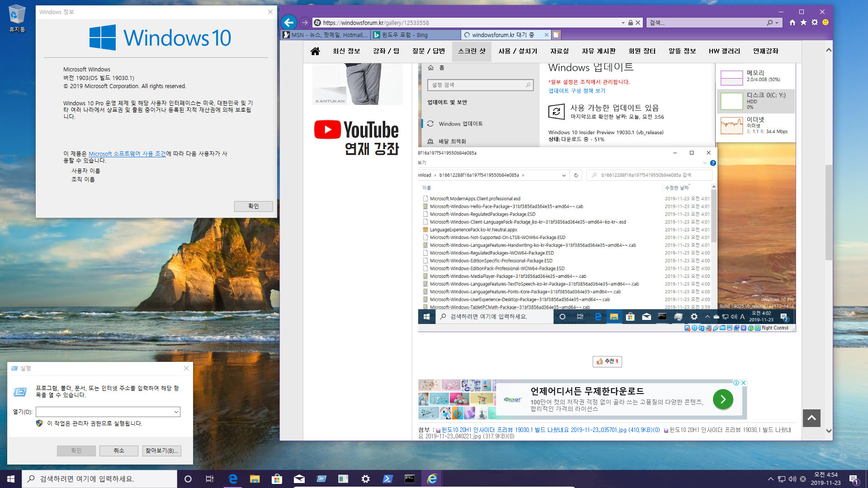Open File Explorer from the taskbar
This screenshot has width=868, height=488.
[255, 479]
